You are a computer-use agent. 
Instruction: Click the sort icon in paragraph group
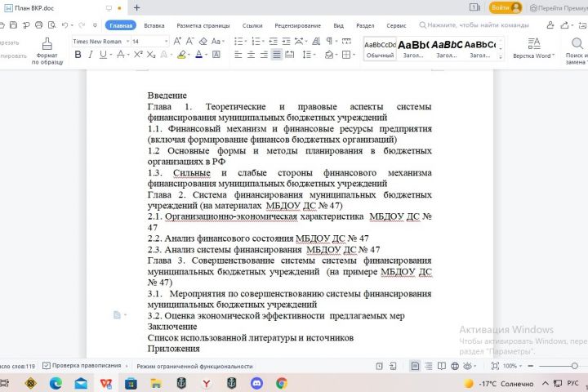(x=316, y=42)
